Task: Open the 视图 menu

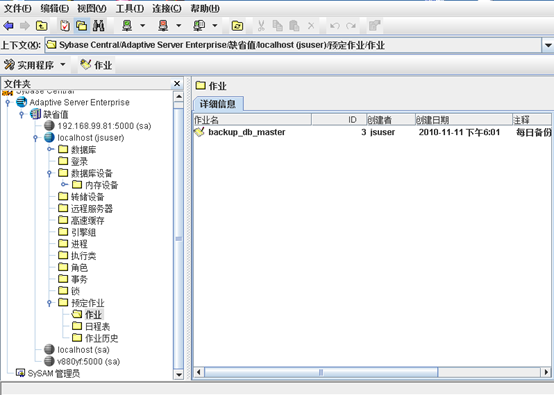Action: pyautogui.click(x=92, y=8)
